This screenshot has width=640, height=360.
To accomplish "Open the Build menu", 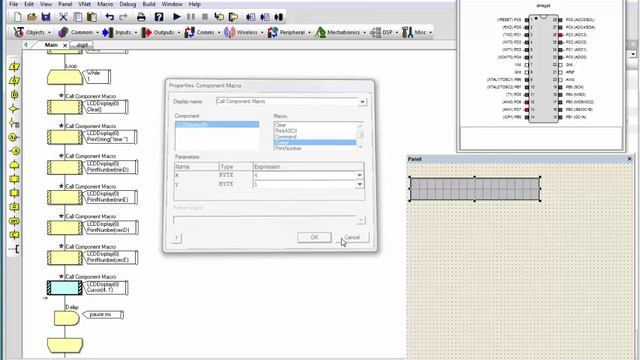I will pos(149,4).
